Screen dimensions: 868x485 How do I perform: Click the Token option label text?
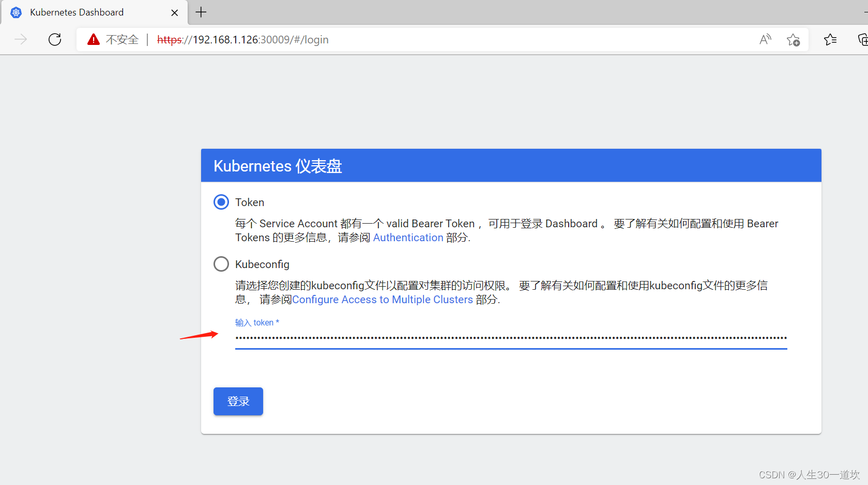250,202
